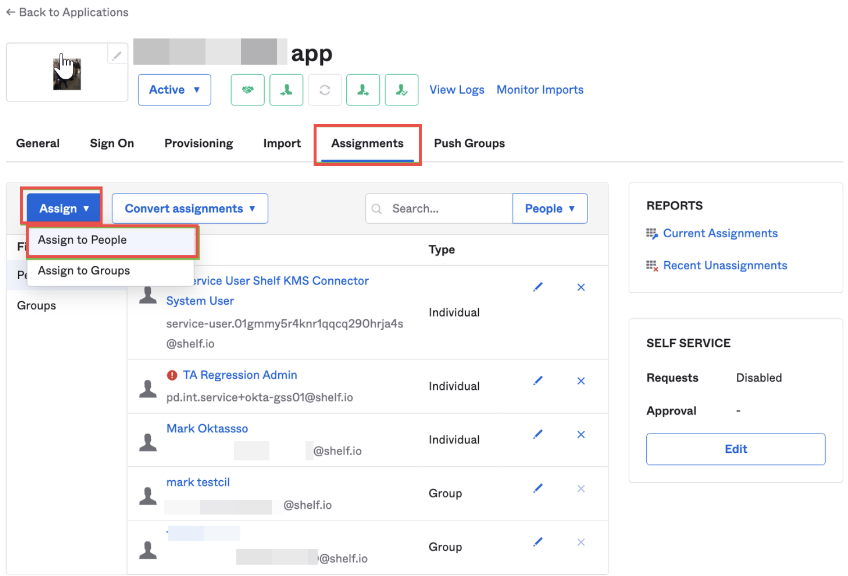Select pd.int.service+okta-gss01@shelf.io email text
The width and height of the screenshot is (848, 576).
coord(260,398)
